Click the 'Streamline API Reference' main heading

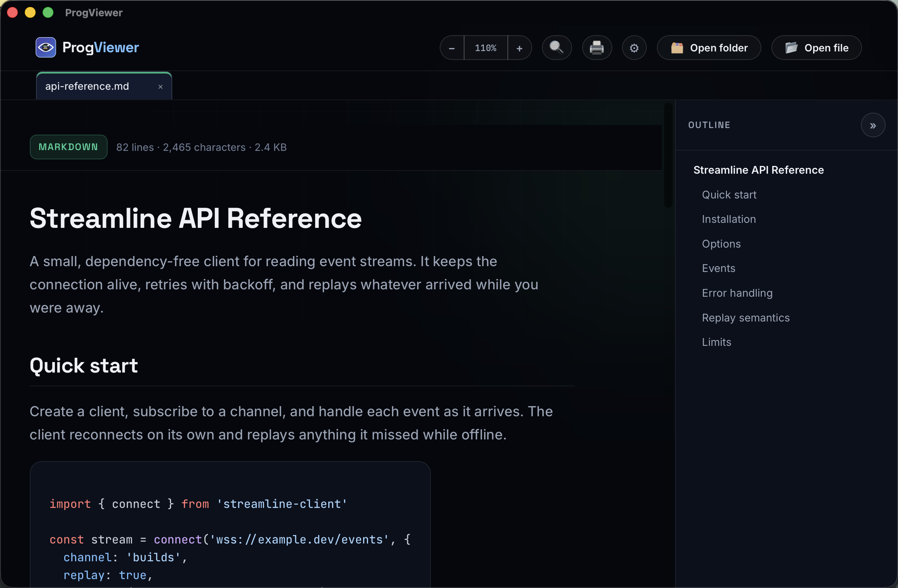point(195,219)
